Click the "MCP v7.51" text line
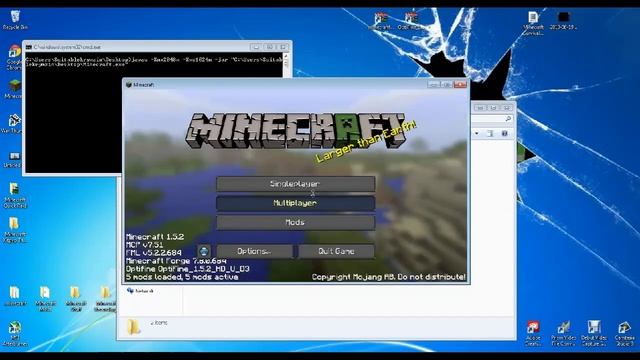 [x=145, y=245]
